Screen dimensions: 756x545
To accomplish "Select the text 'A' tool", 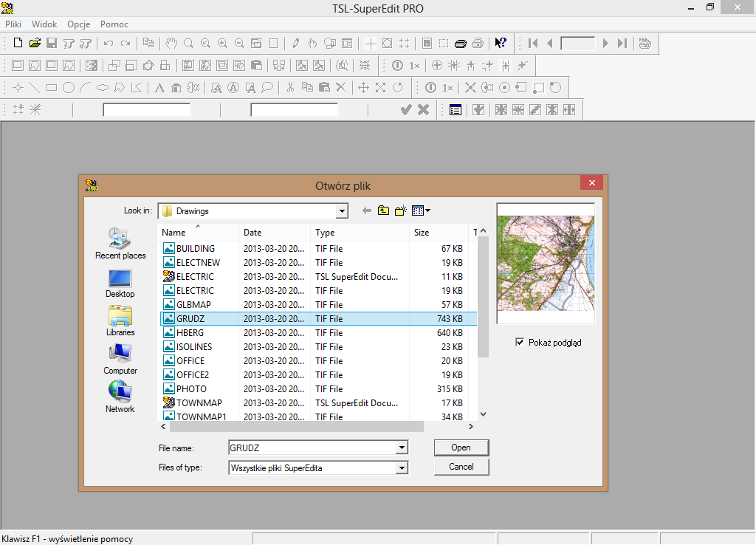I will pyautogui.click(x=159, y=87).
